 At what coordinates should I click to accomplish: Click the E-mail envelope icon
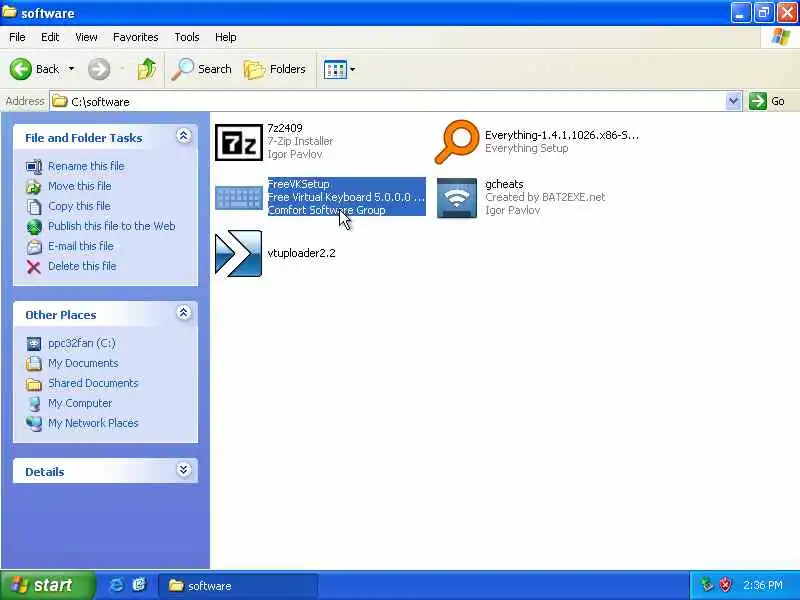[34, 247]
